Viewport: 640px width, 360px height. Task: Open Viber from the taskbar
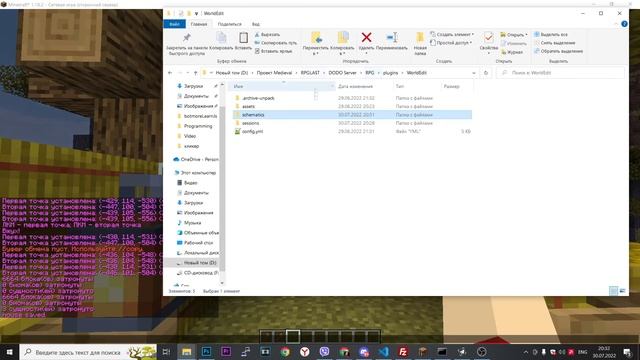click(x=324, y=352)
